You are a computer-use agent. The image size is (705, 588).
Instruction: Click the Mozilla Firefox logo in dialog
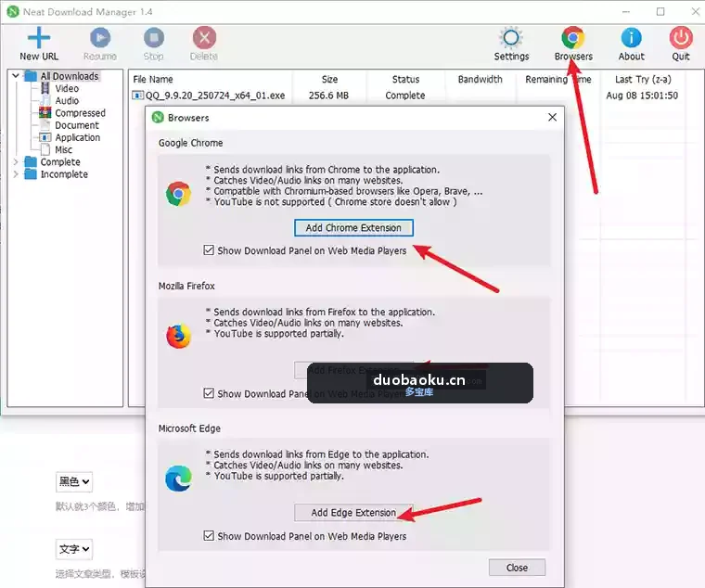[x=178, y=336]
